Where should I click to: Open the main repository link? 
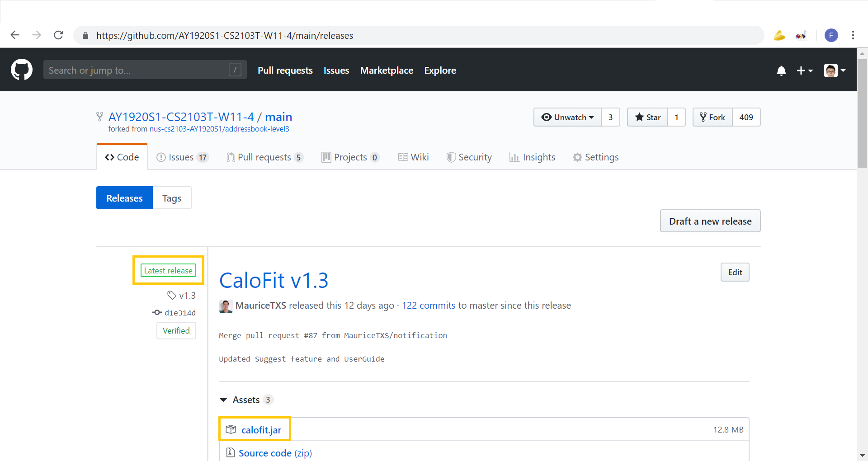coord(278,117)
